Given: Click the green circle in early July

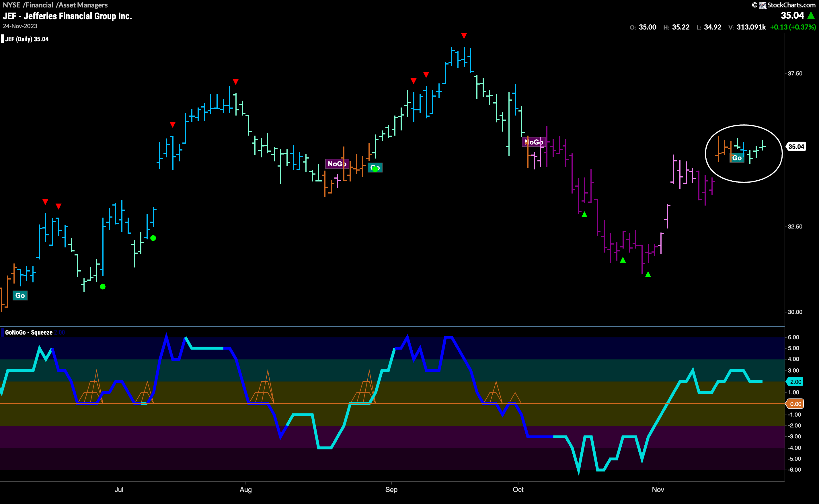Looking at the screenshot, I should [x=153, y=238].
